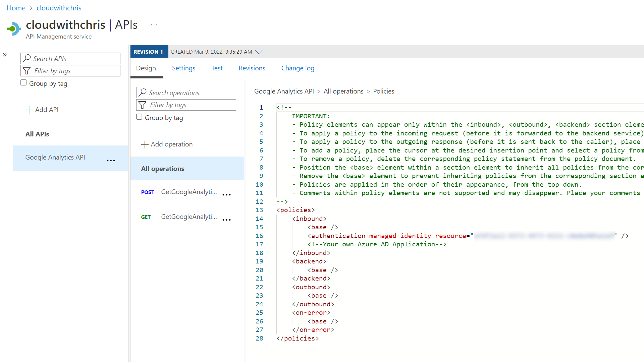The image size is (644, 362).
Task: Enable Group by tag in the operations panel
Action: click(139, 116)
